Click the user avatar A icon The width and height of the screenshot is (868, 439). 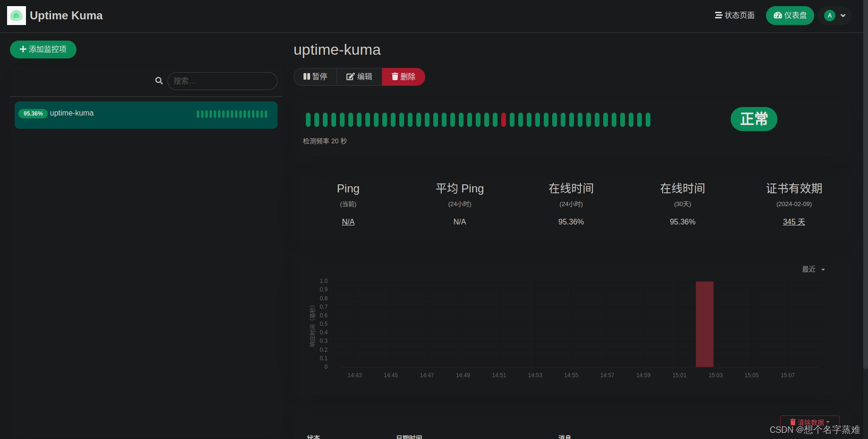click(x=829, y=16)
